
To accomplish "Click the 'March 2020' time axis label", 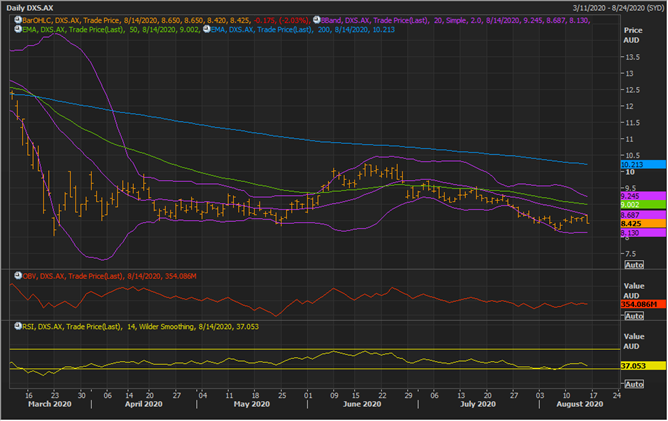I will click(x=49, y=404).
